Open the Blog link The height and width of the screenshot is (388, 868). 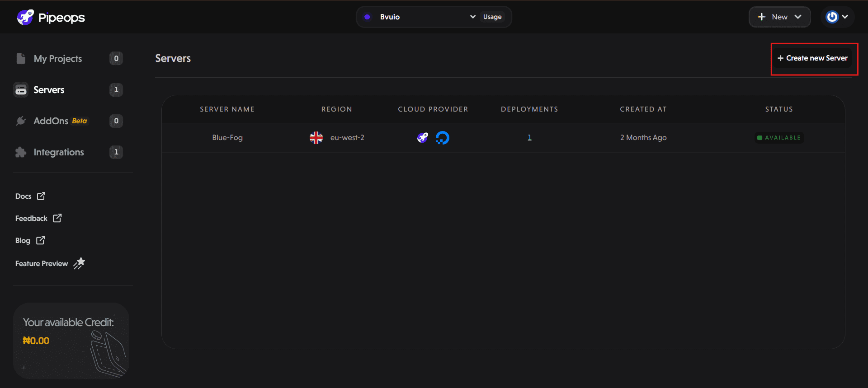pos(23,240)
